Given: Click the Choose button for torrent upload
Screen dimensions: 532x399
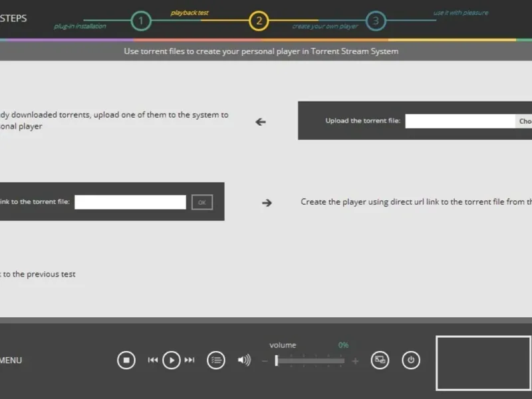Looking at the screenshot, I should click(523, 121).
